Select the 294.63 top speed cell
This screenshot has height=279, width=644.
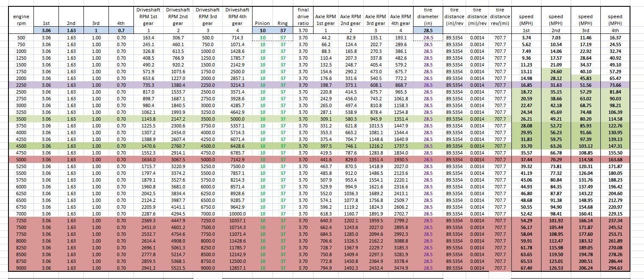(615, 268)
